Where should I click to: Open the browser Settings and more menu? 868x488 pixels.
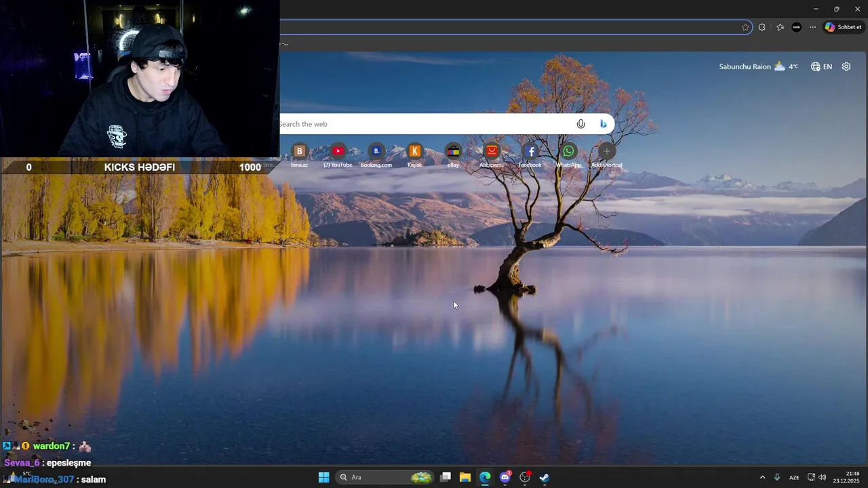pos(812,27)
